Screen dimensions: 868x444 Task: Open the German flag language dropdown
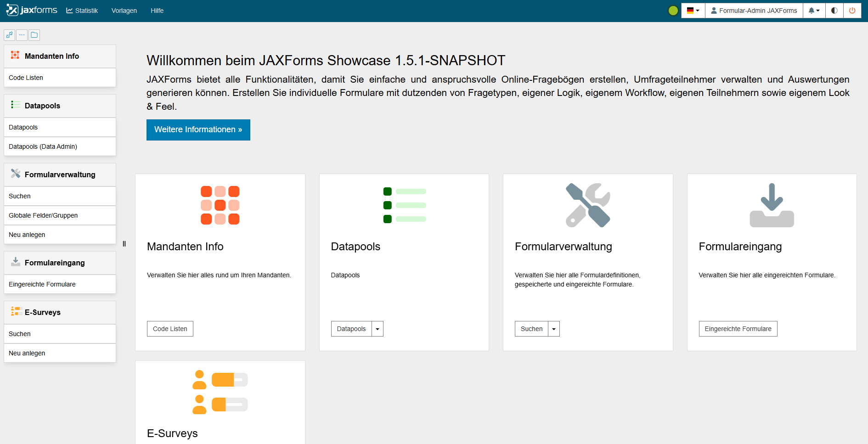click(x=693, y=11)
